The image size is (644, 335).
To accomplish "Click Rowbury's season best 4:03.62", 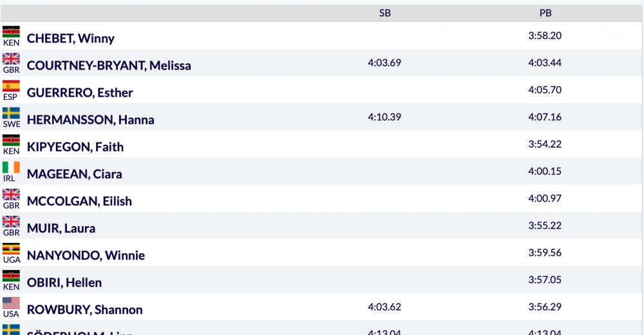I will click(384, 307).
